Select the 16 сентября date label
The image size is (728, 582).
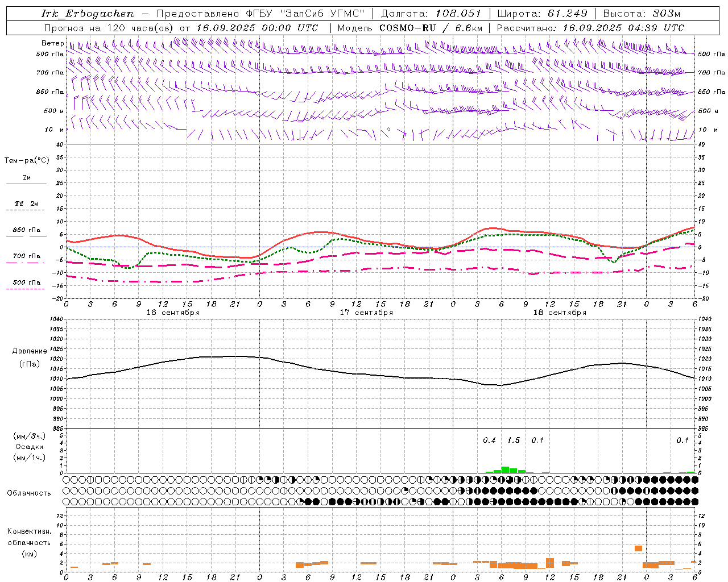172,313
